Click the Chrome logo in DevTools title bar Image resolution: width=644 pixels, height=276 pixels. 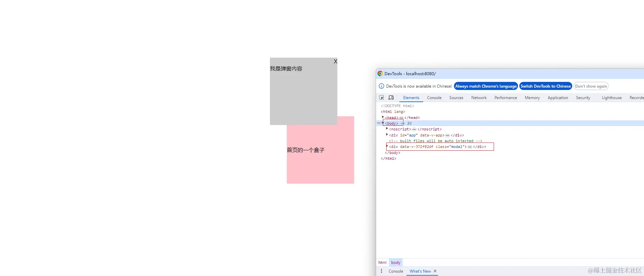coord(380,73)
